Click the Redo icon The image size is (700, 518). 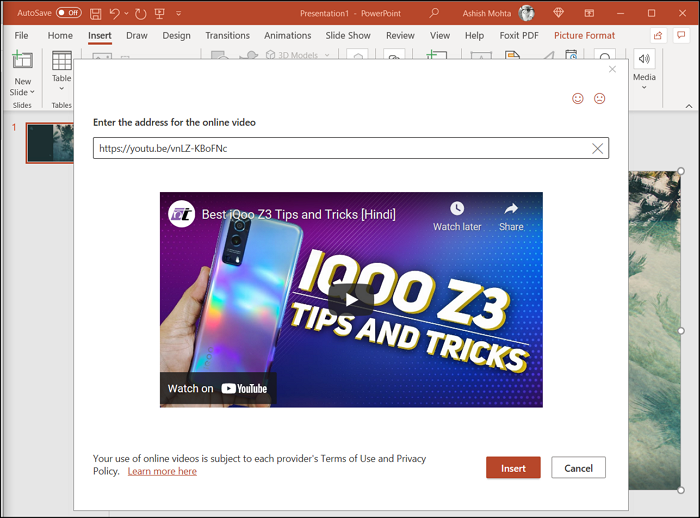(141, 14)
